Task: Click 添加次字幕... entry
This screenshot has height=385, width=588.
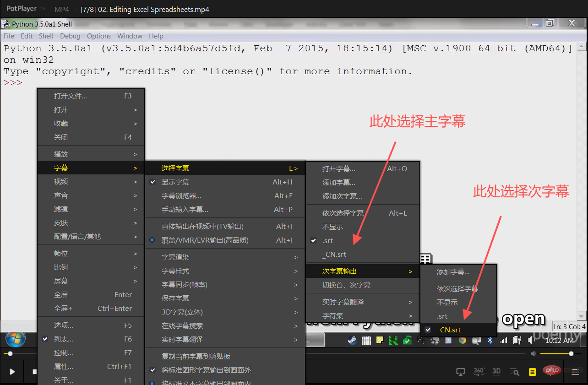Action: coord(363,196)
